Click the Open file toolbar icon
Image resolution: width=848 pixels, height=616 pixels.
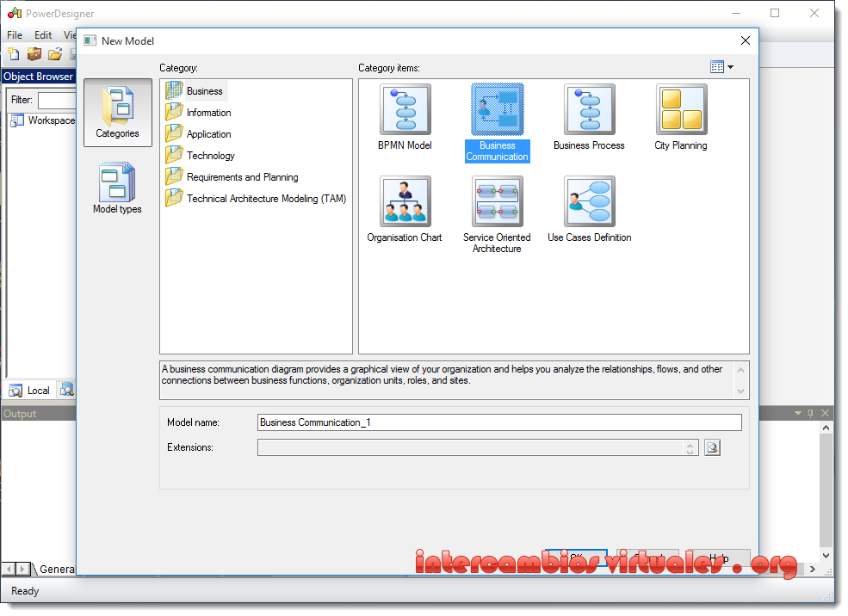pyautogui.click(x=54, y=54)
